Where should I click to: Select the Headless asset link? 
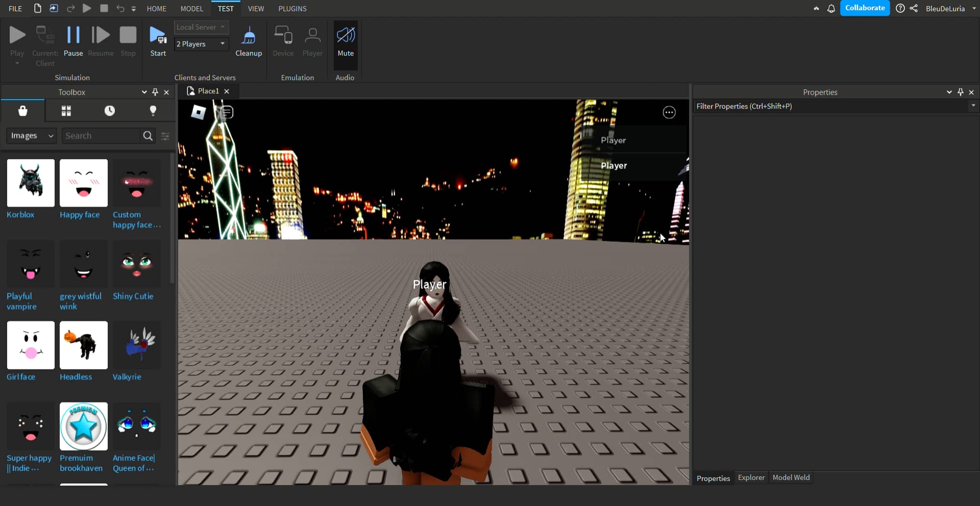click(76, 377)
